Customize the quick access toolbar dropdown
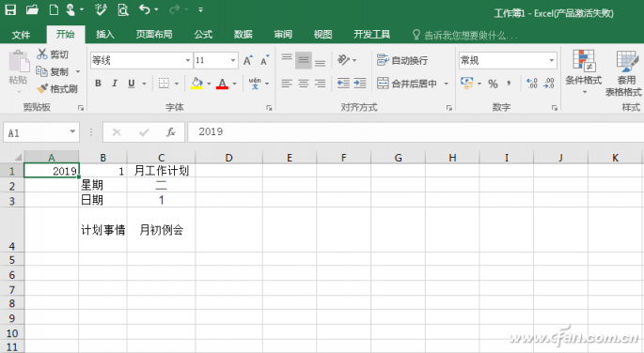 click(200, 9)
